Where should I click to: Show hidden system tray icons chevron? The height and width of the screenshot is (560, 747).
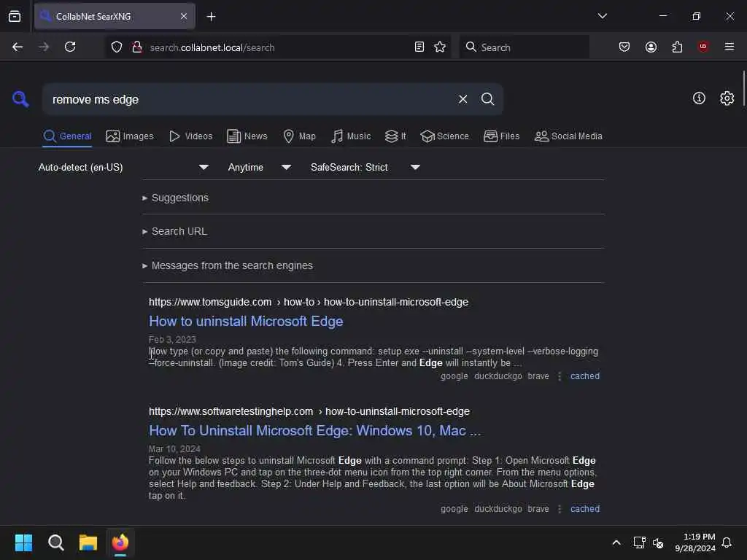tap(616, 542)
